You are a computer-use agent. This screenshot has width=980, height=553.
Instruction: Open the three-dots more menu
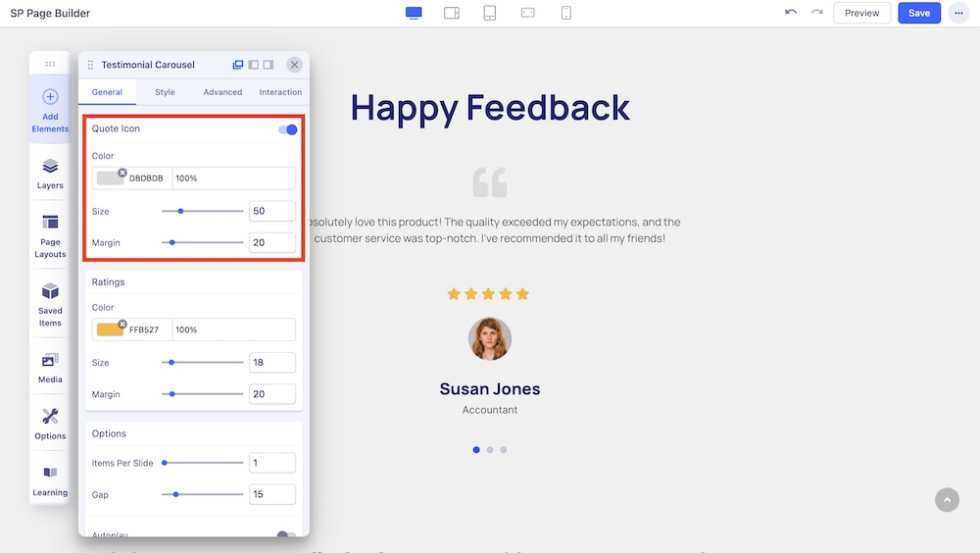(x=957, y=13)
